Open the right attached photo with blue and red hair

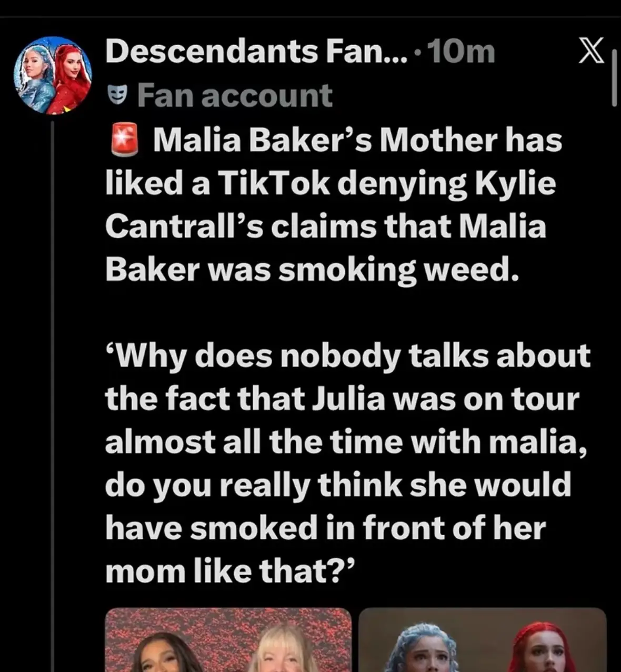point(483,640)
